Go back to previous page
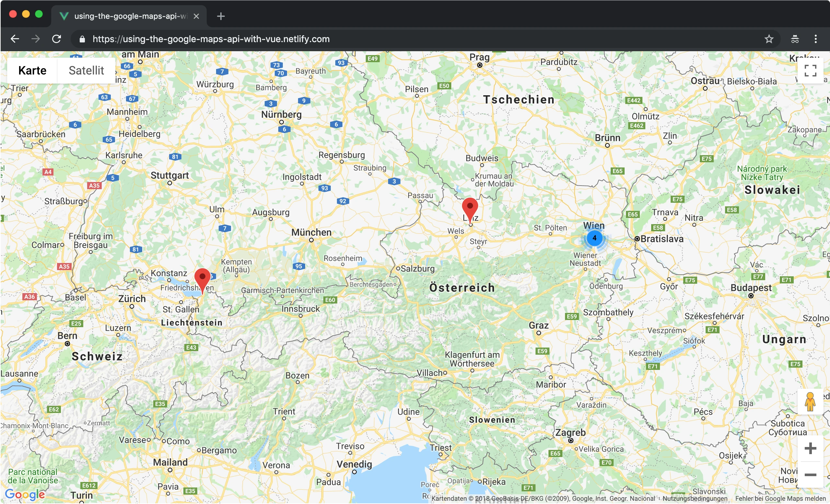 point(15,39)
